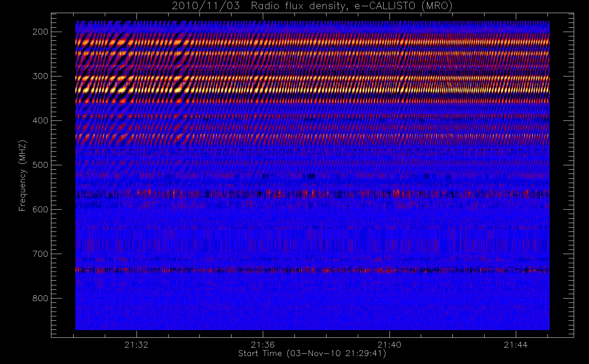Click the narrow red band near 740 MHz
The width and height of the screenshot is (589, 364).
click(x=312, y=270)
